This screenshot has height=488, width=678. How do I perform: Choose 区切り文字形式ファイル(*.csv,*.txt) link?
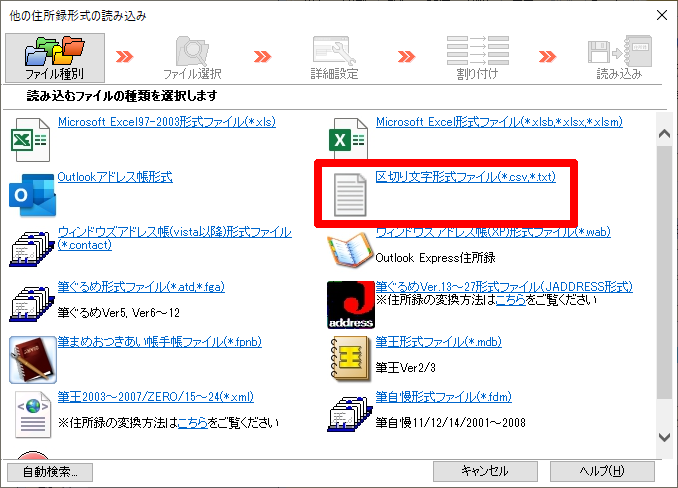(x=466, y=177)
